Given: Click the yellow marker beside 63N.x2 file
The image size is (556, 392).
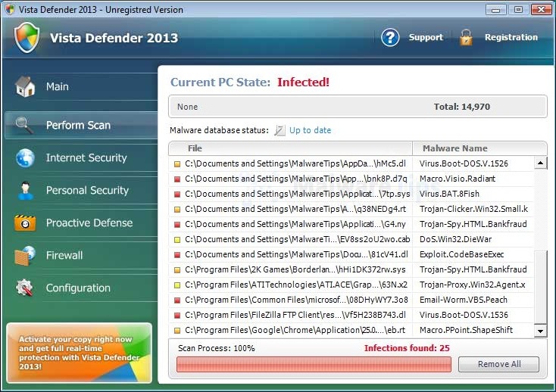Looking at the screenshot, I should pyautogui.click(x=177, y=285).
